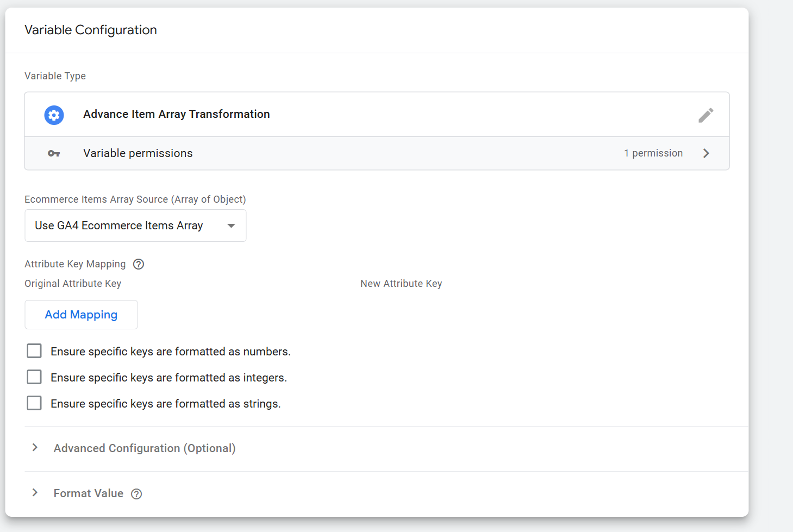Check 'Ensure specific keys are formatted as integers'
The width and height of the screenshot is (793, 532).
click(x=34, y=377)
